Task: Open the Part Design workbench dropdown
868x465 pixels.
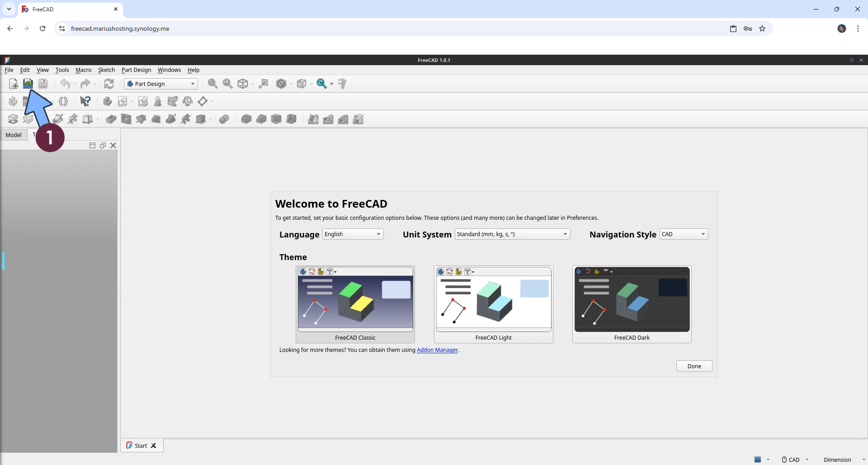Action: click(x=161, y=84)
